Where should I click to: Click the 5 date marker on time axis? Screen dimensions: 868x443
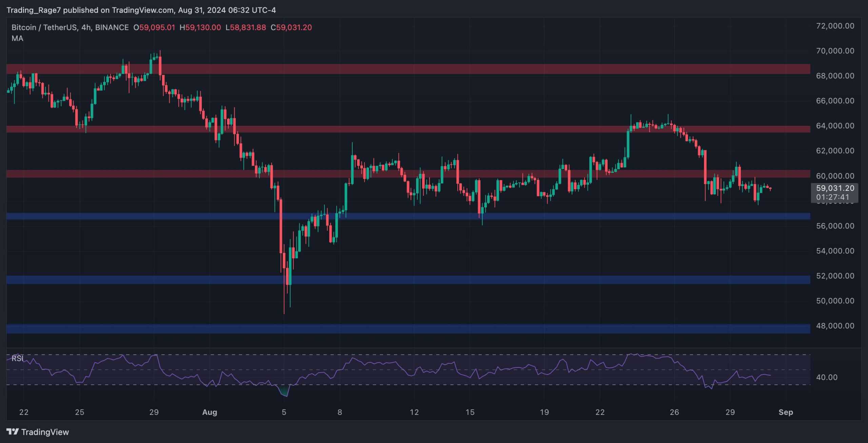[284, 412]
